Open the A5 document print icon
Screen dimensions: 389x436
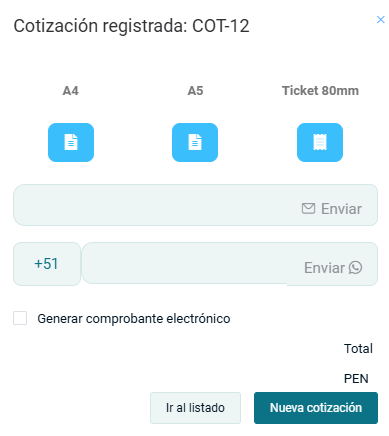[195, 142]
